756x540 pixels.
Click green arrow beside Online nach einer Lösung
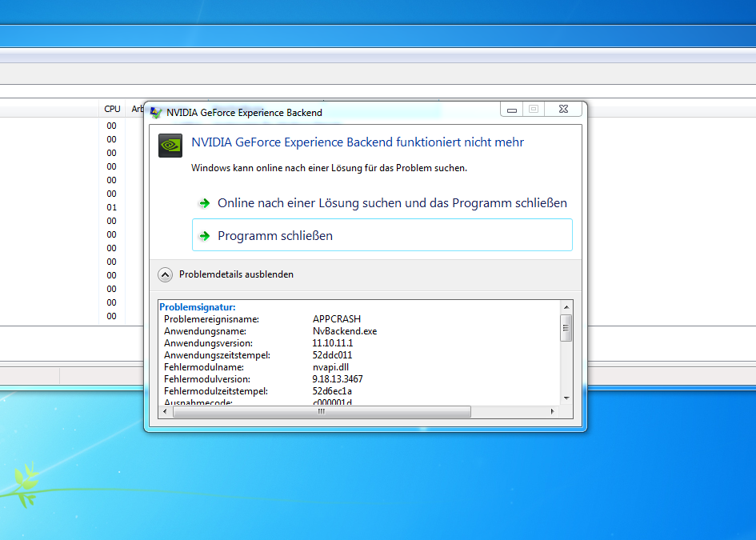click(x=205, y=203)
